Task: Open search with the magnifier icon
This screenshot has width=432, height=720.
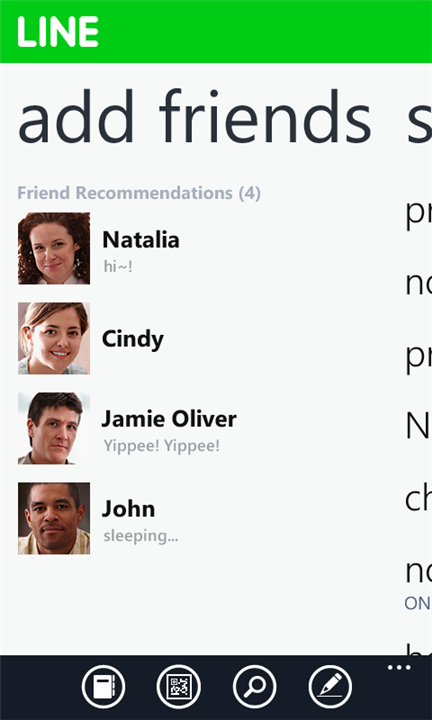Action: [254, 687]
